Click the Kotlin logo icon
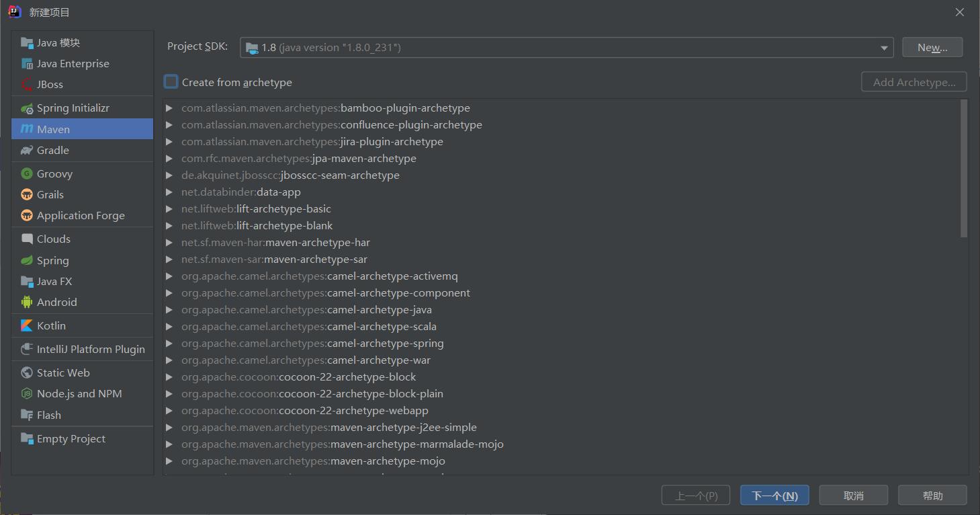980x515 pixels. click(27, 326)
